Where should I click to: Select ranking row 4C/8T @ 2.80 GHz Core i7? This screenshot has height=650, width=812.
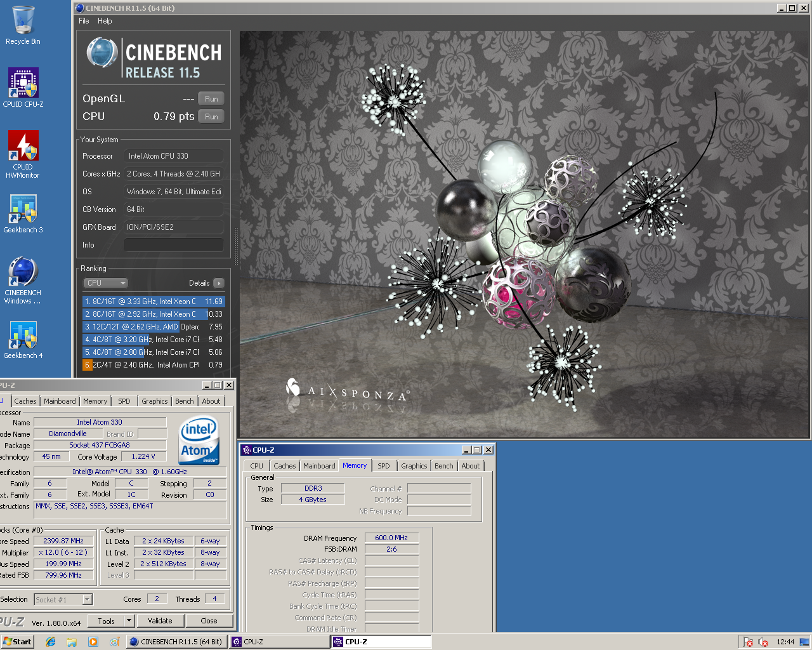[154, 352]
